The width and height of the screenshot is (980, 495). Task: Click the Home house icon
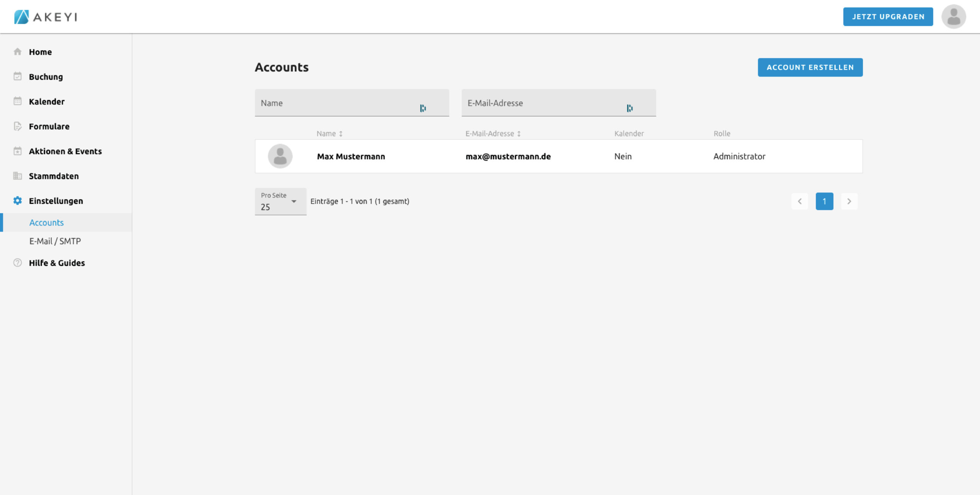pos(17,52)
